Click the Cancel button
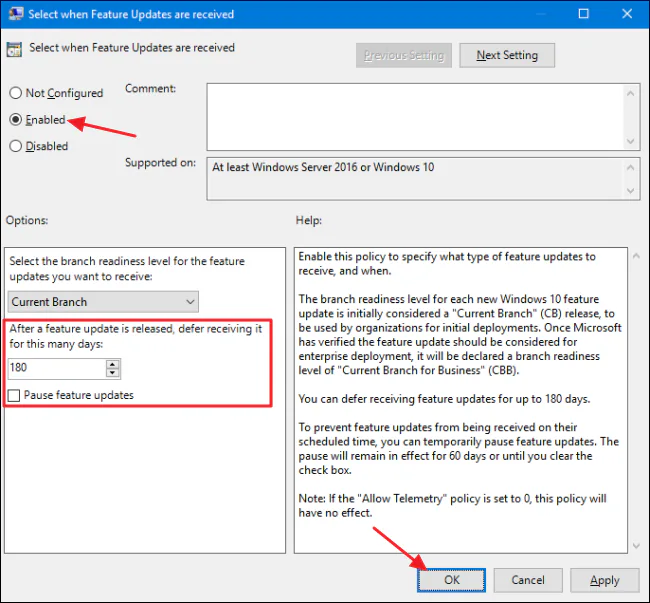Viewport: 650px width, 603px height. (528, 580)
